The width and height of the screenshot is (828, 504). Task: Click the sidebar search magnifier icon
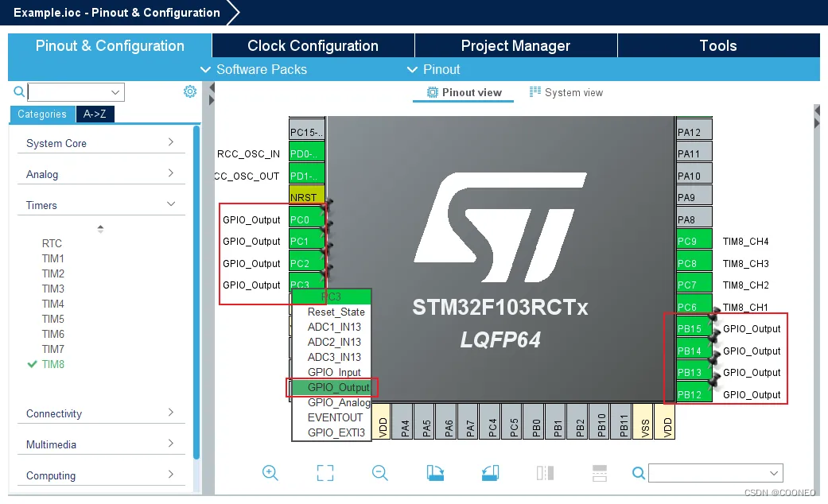[19, 92]
